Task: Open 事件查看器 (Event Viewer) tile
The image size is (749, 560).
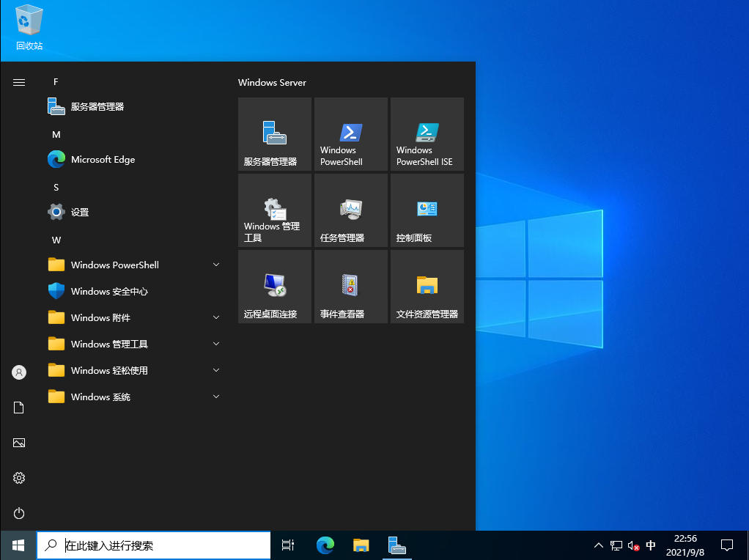Action: [x=350, y=286]
